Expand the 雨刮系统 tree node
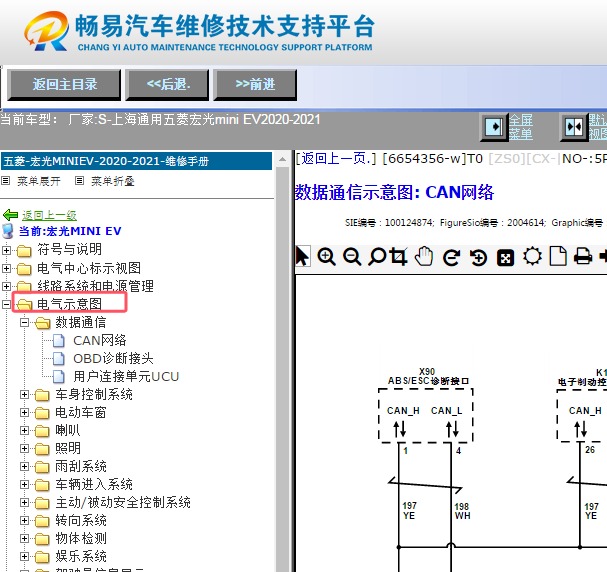 [x=24, y=466]
